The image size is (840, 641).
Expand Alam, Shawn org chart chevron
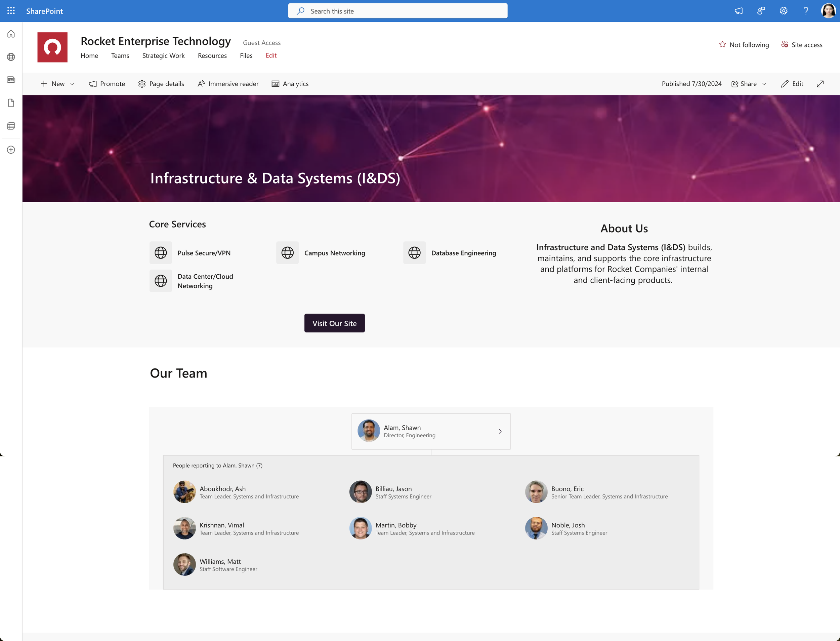(x=500, y=431)
